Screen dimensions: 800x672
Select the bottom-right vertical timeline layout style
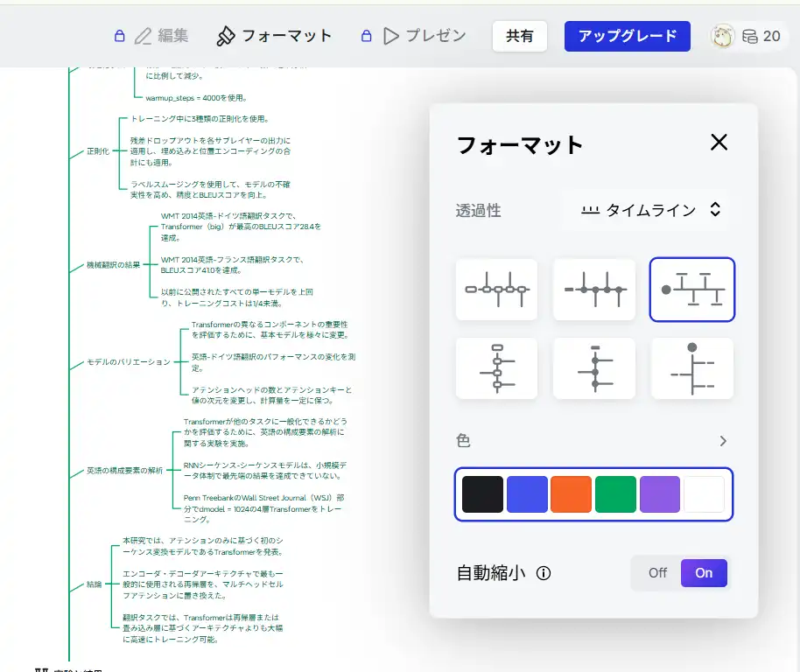pyautogui.click(x=692, y=368)
